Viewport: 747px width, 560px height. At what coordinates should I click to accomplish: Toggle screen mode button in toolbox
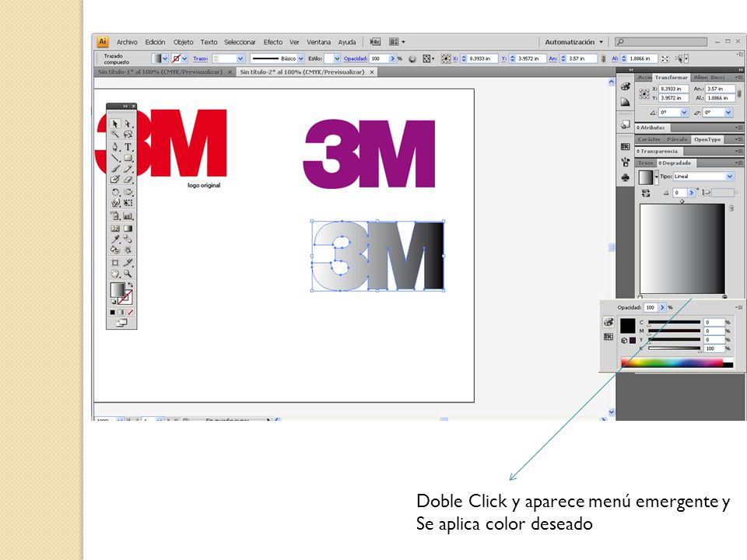point(121,323)
